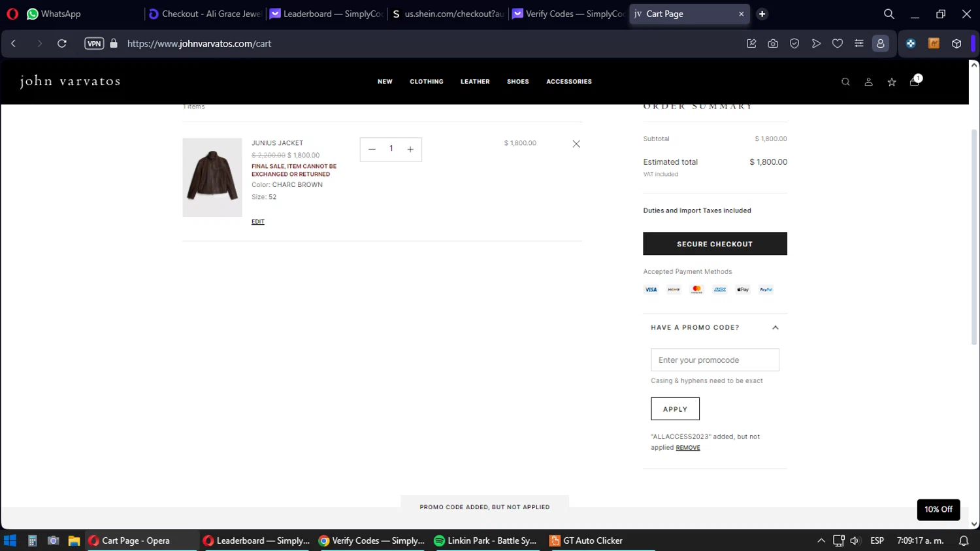Increase jacket quantity with plus button
Screen dimensions: 980x551
[410, 150]
